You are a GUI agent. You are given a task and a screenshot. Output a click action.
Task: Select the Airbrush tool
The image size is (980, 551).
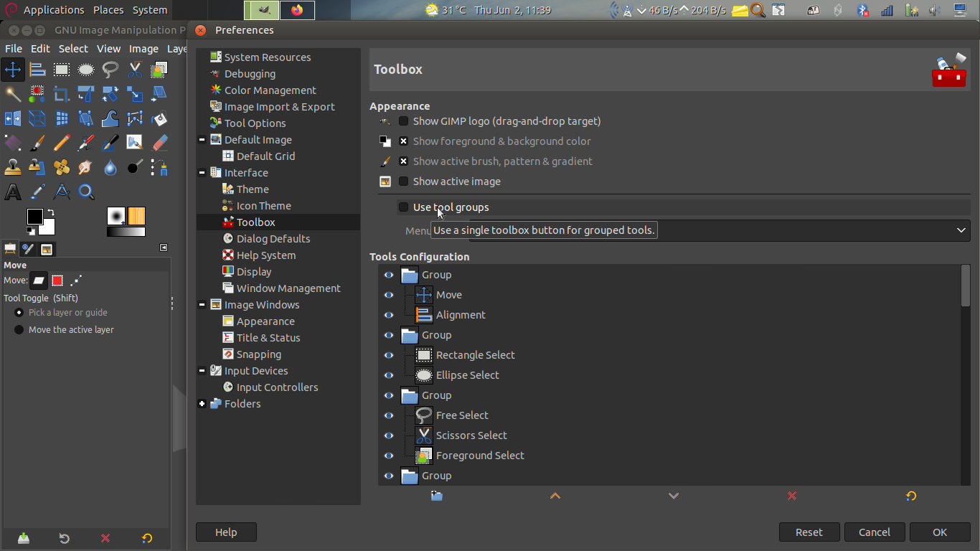coord(86,143)
